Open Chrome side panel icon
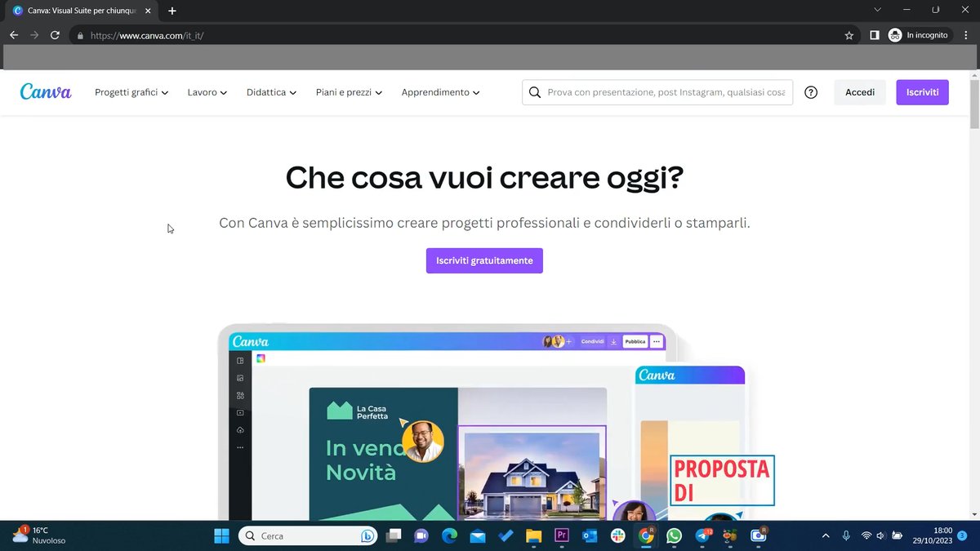This screenshot has height=551, width=980. pos(874,35)
